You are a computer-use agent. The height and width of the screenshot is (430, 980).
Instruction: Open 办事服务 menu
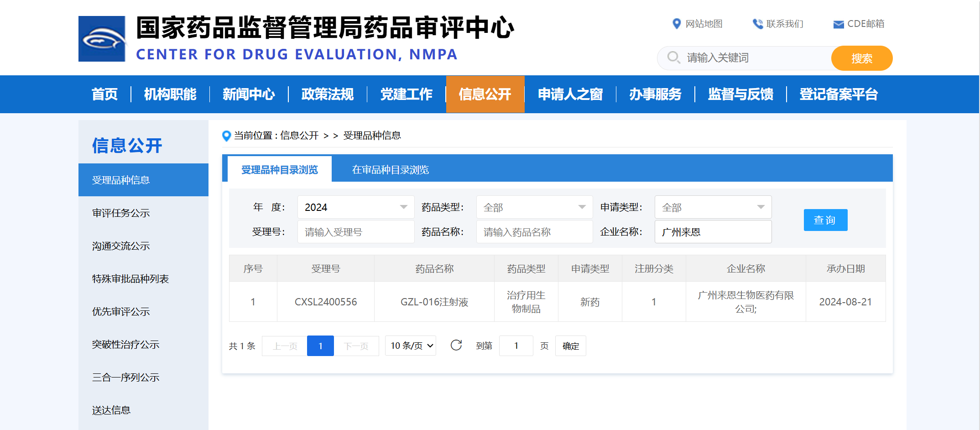(x=655, y=94)
